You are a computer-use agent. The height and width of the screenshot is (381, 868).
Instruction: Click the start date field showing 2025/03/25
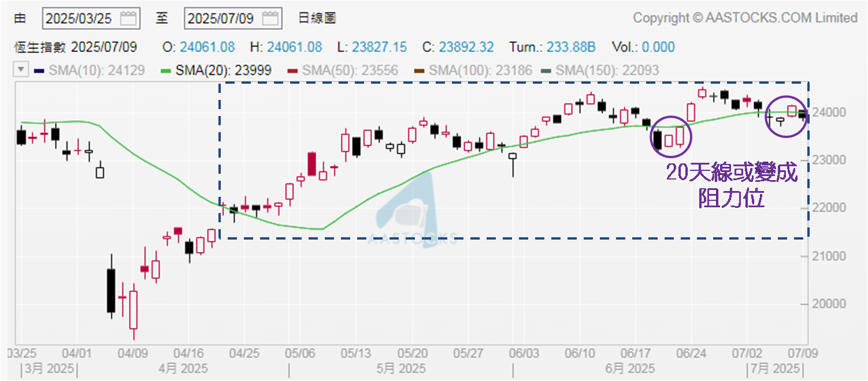click(80, 18)
